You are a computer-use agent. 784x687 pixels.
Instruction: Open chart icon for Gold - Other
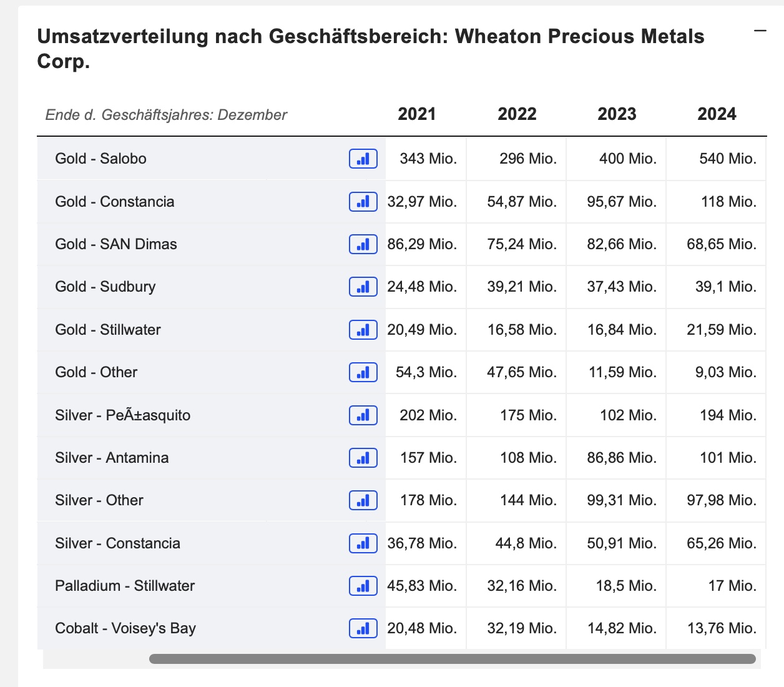(363, 372)
